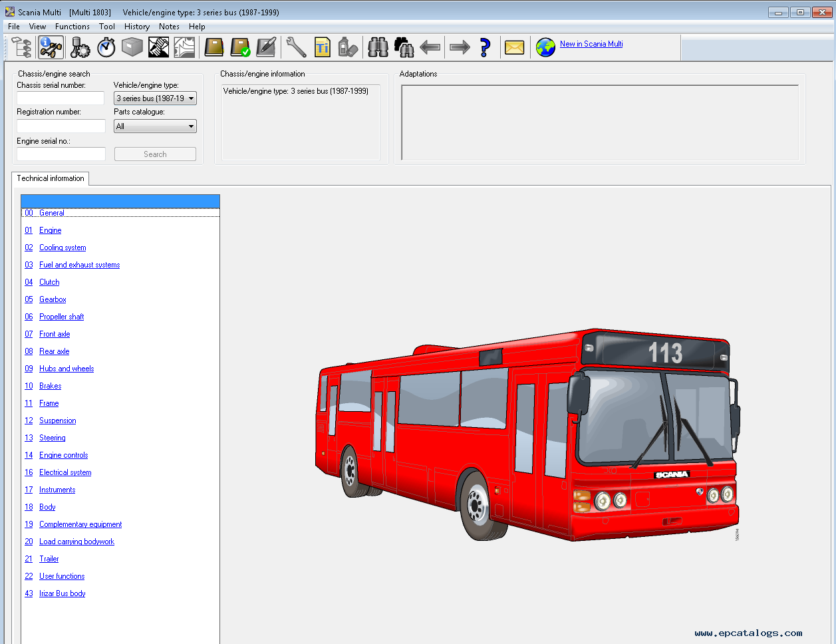Open the Hubs and wheels link

(x=67, y=369)
